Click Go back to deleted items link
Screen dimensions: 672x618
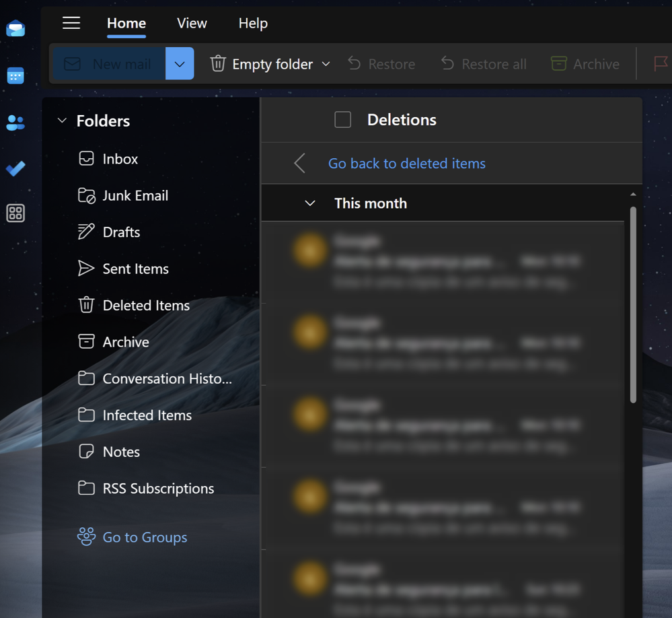[x=407, y=164]
